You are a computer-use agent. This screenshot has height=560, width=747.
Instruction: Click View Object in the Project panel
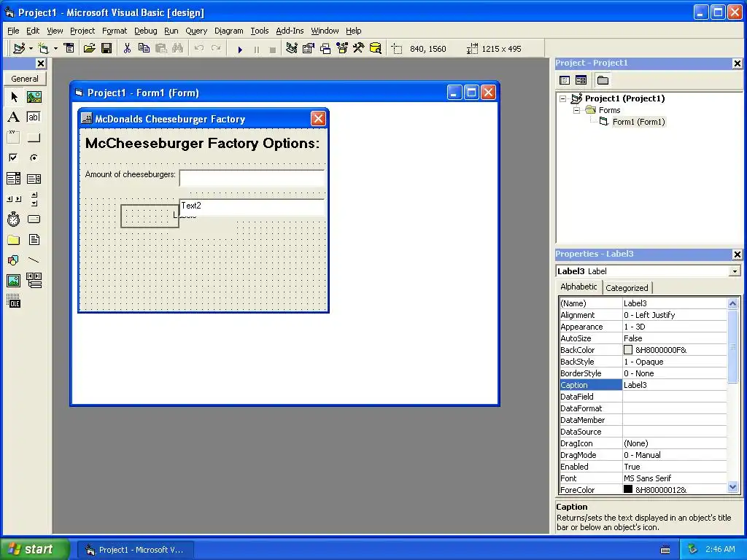click(x=581, y=80)
